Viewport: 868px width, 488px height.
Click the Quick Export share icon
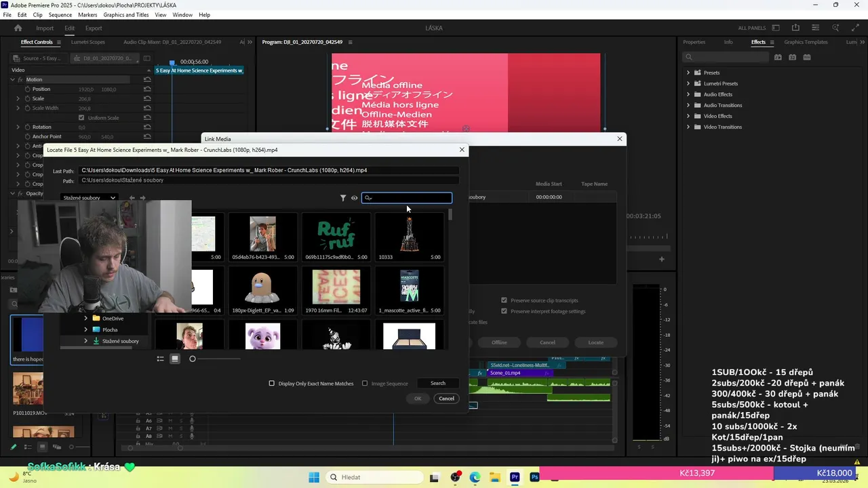(x=795, y=28)
